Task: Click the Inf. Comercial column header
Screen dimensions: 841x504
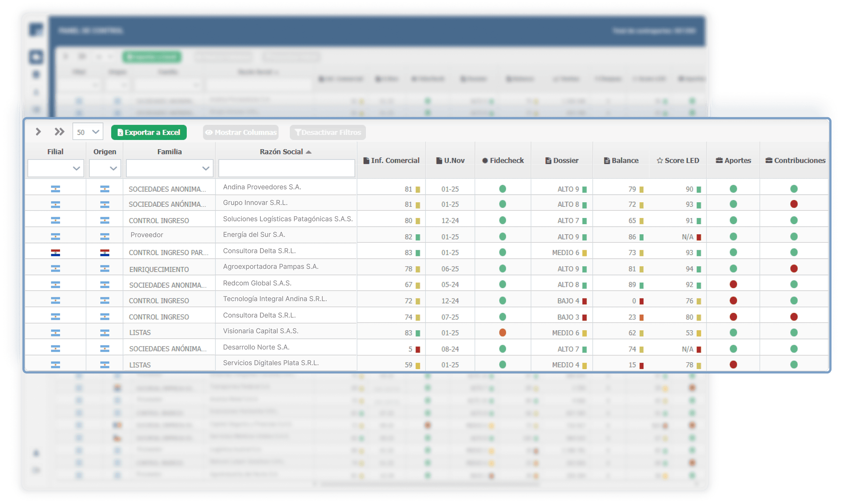Action: [x=391, y=161]
